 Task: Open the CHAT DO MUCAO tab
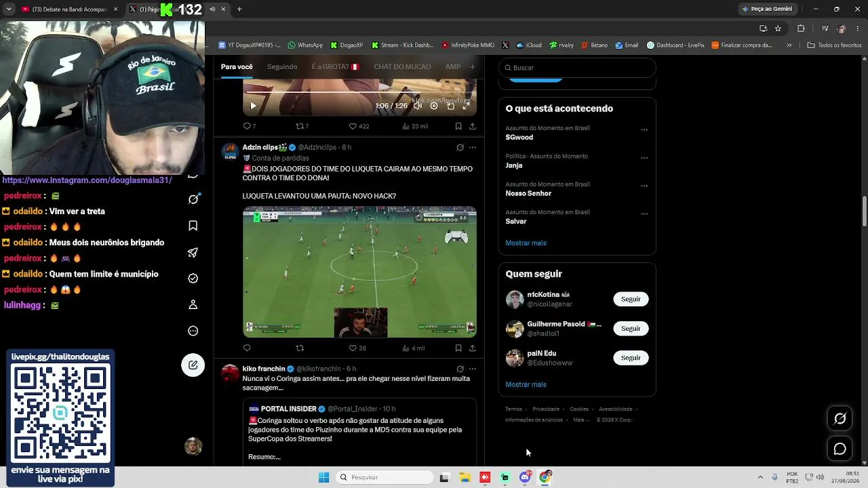pos(402,66)
